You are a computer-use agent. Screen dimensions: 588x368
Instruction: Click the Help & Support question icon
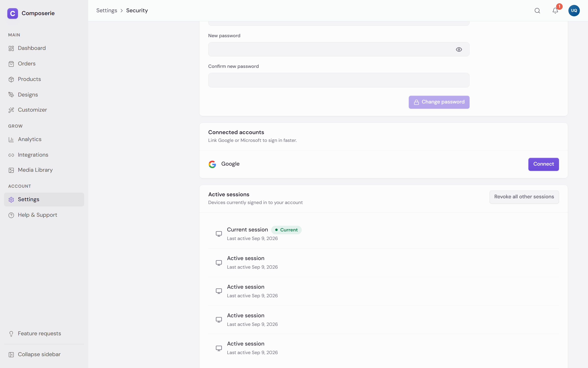point(11,215)
